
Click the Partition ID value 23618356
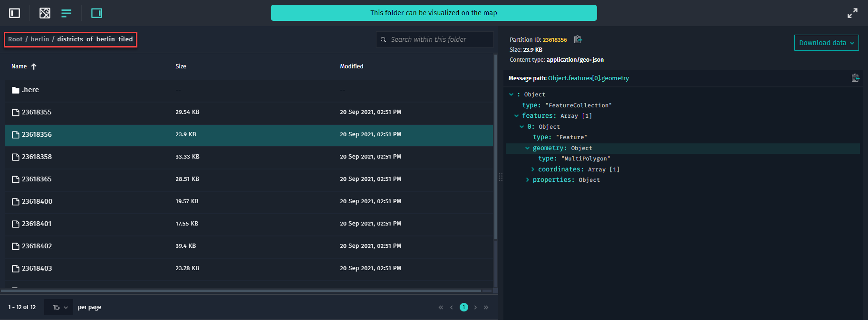pyautogui.click(x=555, y=40)
